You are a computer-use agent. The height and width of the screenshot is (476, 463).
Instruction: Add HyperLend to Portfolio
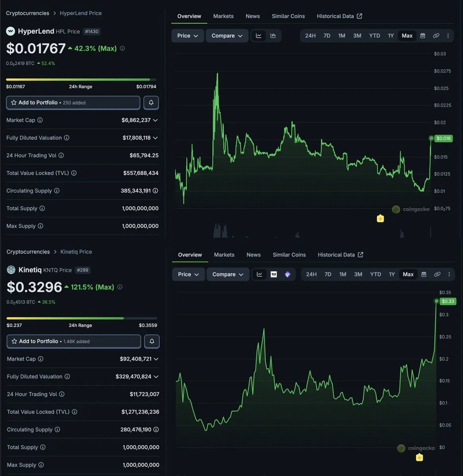pos(73,103)
